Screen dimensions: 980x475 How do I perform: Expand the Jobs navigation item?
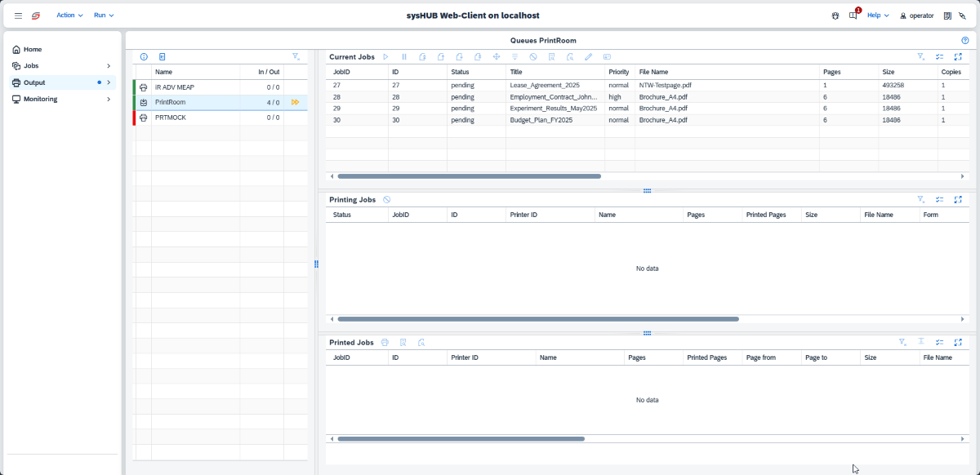[109, 66]
